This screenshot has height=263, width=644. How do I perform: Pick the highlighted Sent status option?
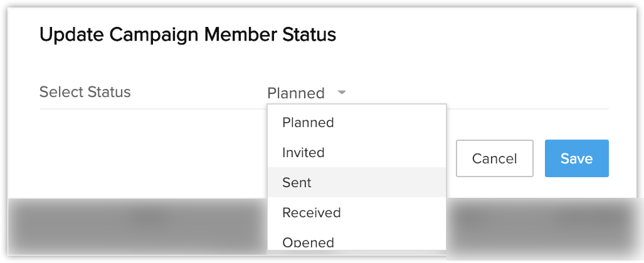pos(297,183)
